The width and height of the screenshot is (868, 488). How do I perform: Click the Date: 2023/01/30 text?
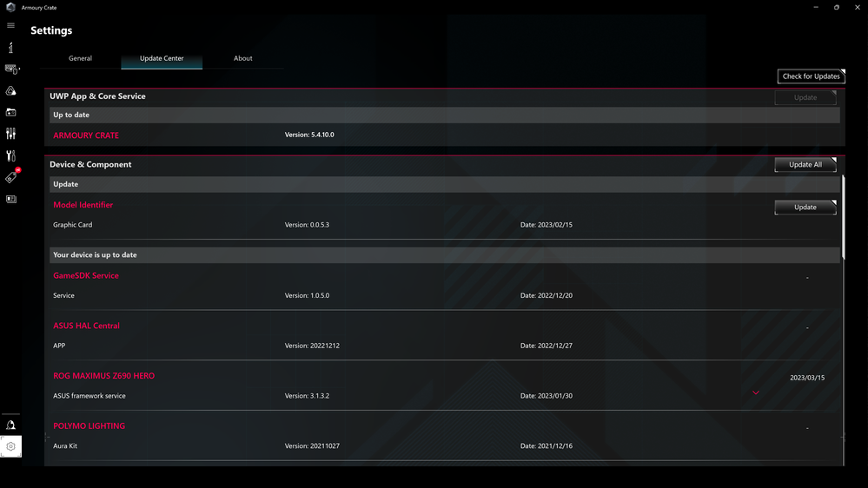tap(547, 396)
